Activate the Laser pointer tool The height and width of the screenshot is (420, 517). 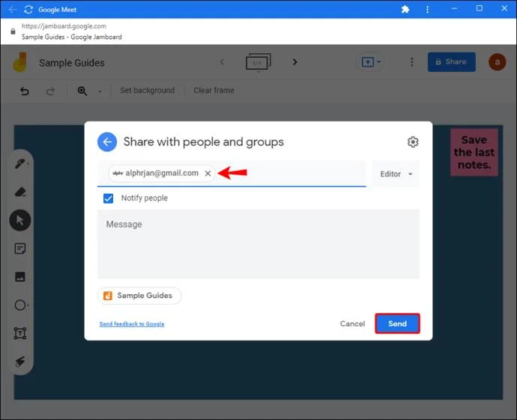pos(20,362)
